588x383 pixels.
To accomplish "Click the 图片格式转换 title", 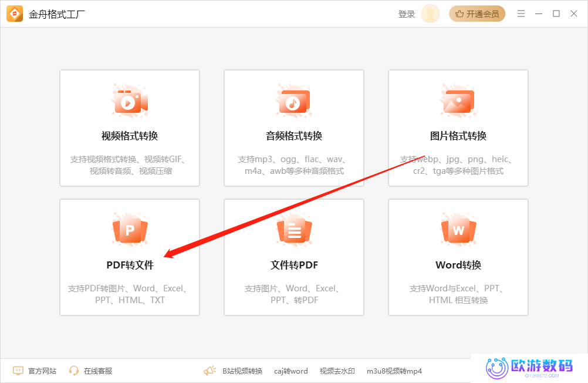I will [x=458, y=136].
